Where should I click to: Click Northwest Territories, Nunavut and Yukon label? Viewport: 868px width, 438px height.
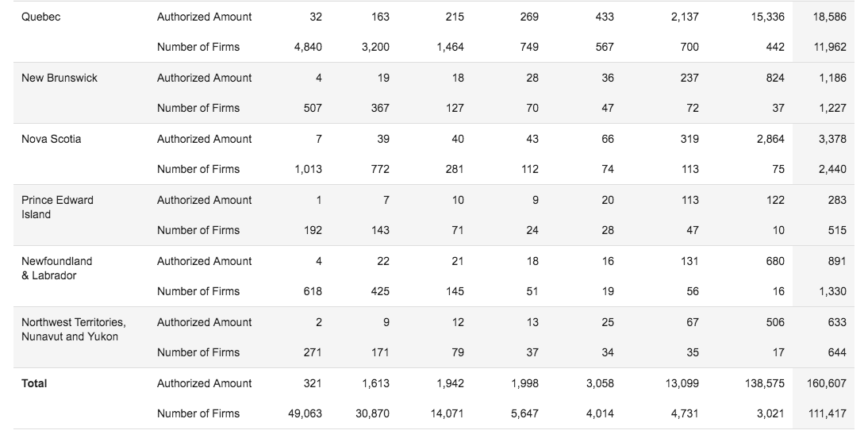74,329
